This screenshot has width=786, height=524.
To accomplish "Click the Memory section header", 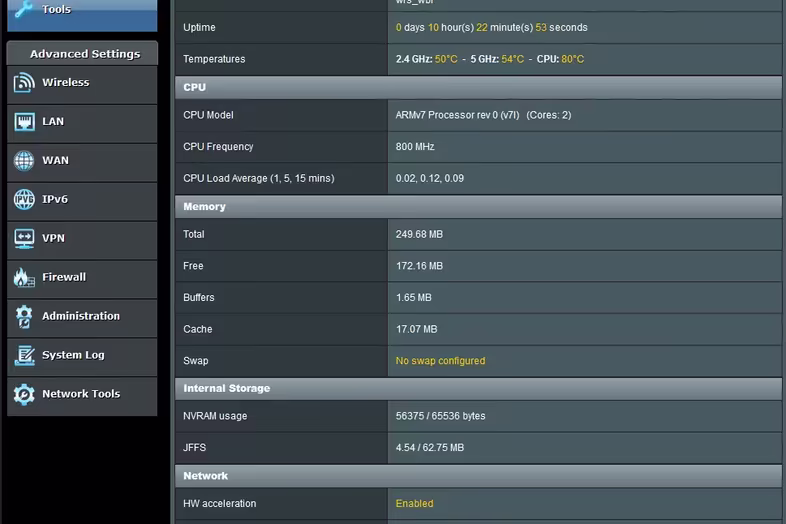I will click(x=478, y=207).
